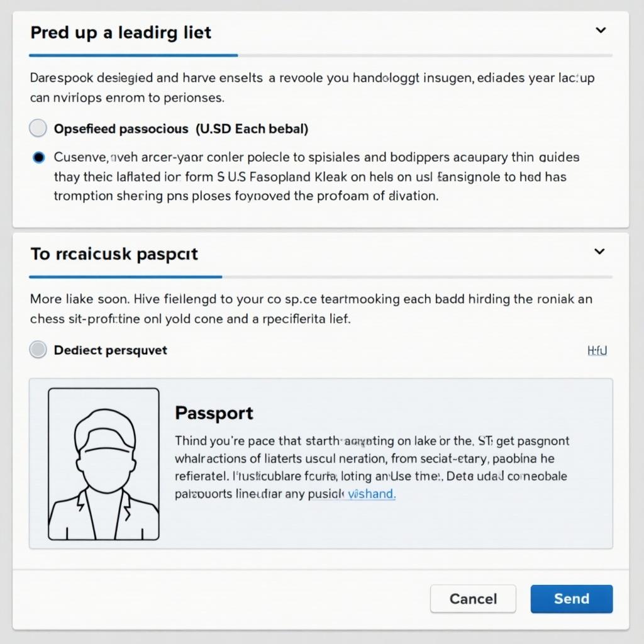Select the filled "Cusenve" radio button
The image size is (644, 644).
coord(38,157)
